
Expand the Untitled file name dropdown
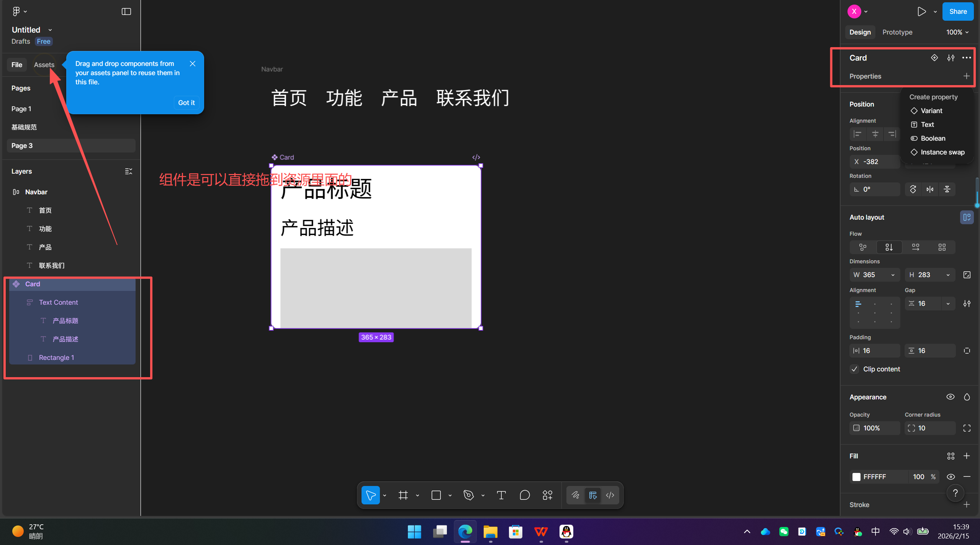pos(50,30)
